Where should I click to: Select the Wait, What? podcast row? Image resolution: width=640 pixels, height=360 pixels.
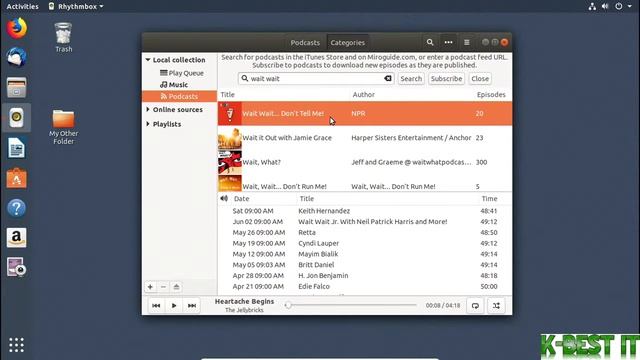coord(365,162)
